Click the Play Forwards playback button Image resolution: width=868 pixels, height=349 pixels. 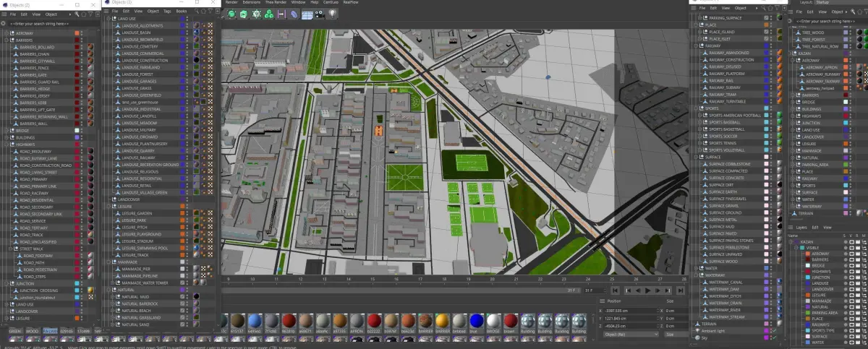[x=648, y=290]
